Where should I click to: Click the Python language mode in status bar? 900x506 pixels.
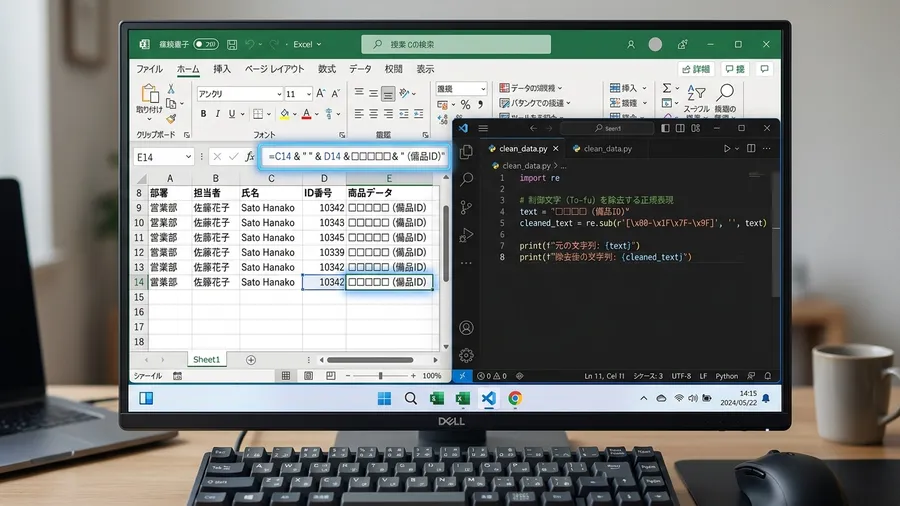pos(727,376)
